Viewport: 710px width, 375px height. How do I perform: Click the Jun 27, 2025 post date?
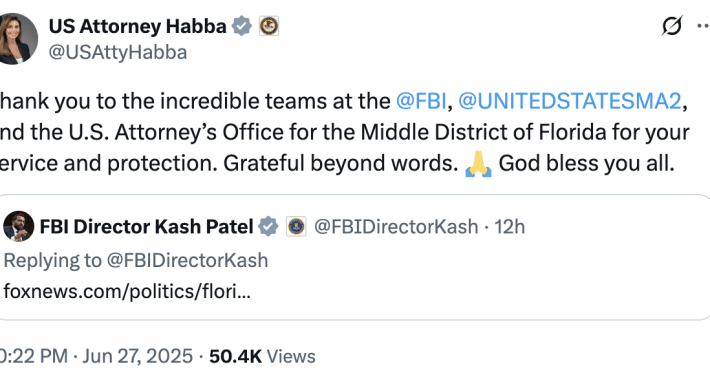137,356
